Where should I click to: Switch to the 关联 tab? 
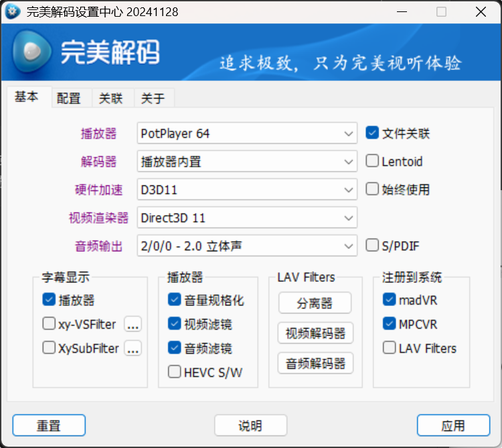(x=111, y=98)
